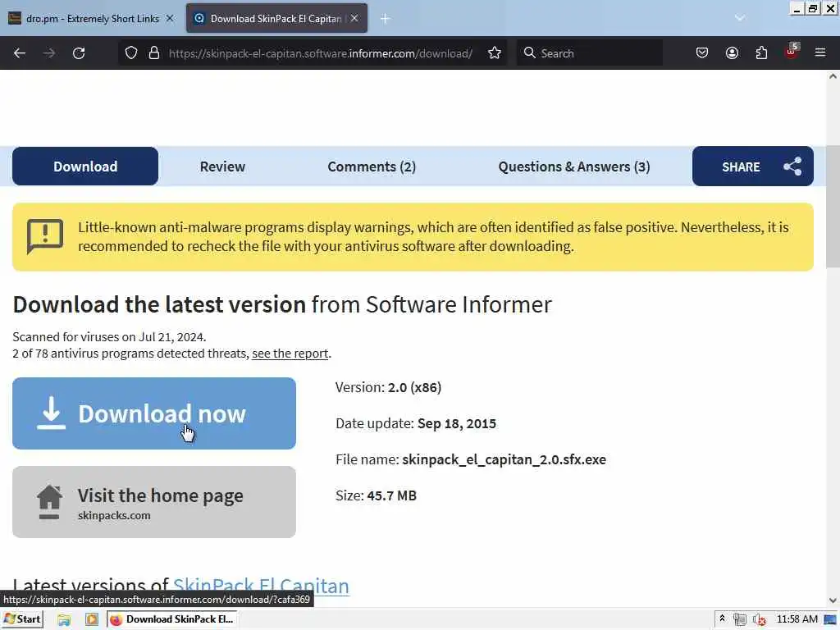The width and height of the screenshot is (840, 630).
Task: Visit the home page skinpacks.com button
Action: (154, 502)
